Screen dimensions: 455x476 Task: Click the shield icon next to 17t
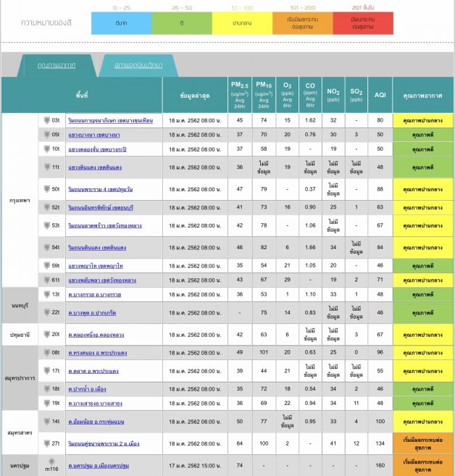(x=47, y=371)
